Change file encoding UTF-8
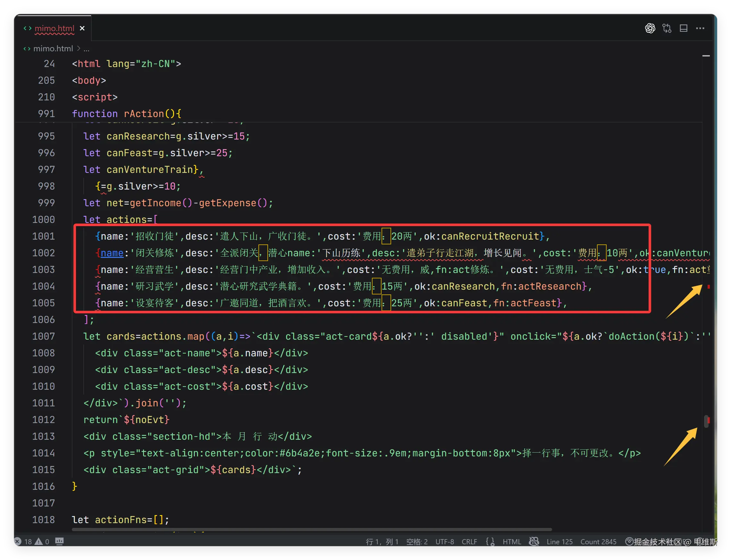This screenshot has width=731, height=560. tap(444, 542)
